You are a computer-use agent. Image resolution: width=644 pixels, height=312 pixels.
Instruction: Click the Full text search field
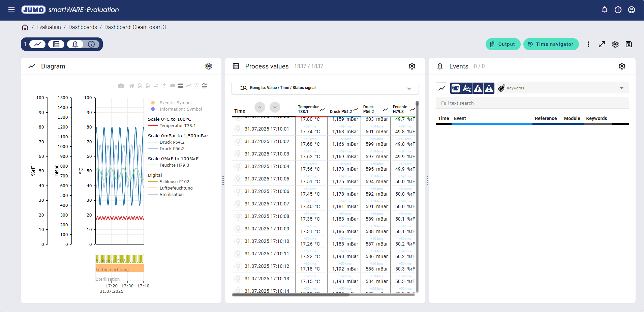coord(532,103)
